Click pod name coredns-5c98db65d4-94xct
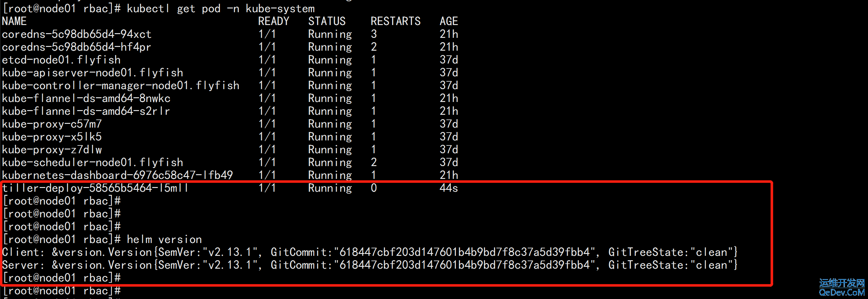 [77, 34]
